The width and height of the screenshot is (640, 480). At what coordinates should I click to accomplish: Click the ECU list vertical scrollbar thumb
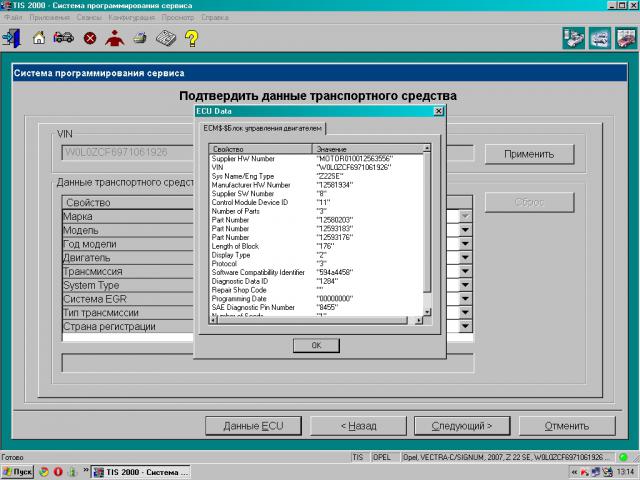(x=427, y=222)
